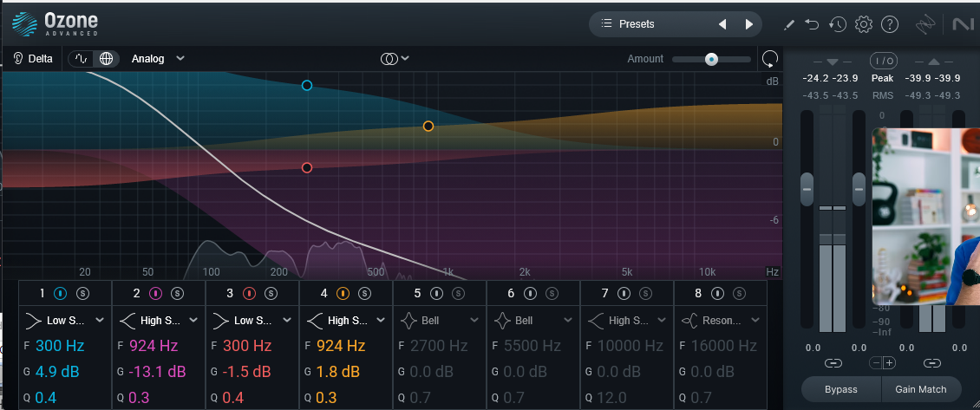This screenshot has width=980, height=410.
Task: Adjust the Amount slider
Action: (x=711, y=59)
